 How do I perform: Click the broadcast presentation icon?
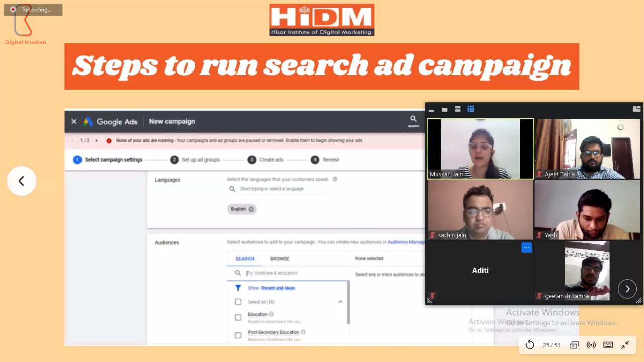(x=591, y=345)
